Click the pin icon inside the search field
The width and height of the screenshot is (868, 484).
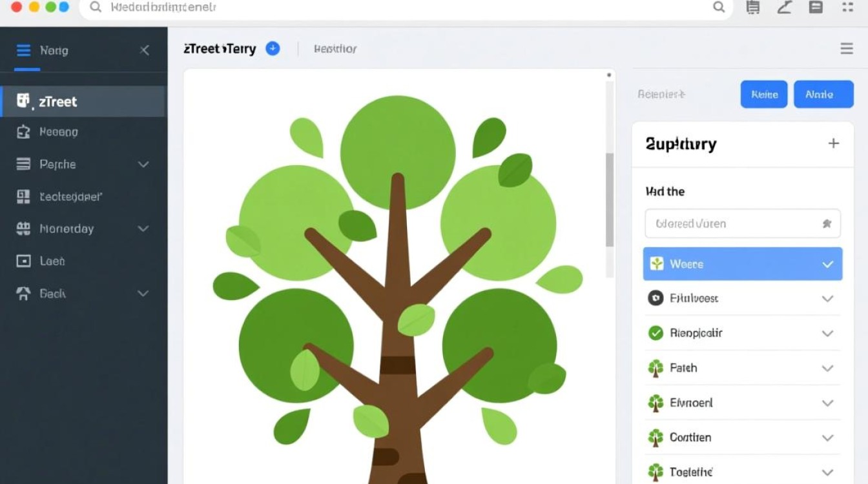coord(827,224)
